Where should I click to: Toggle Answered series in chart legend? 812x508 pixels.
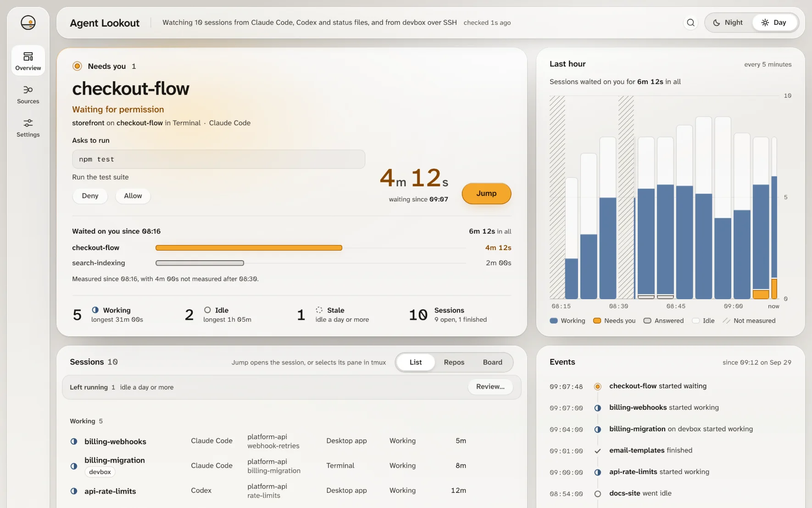pos(664,321)
